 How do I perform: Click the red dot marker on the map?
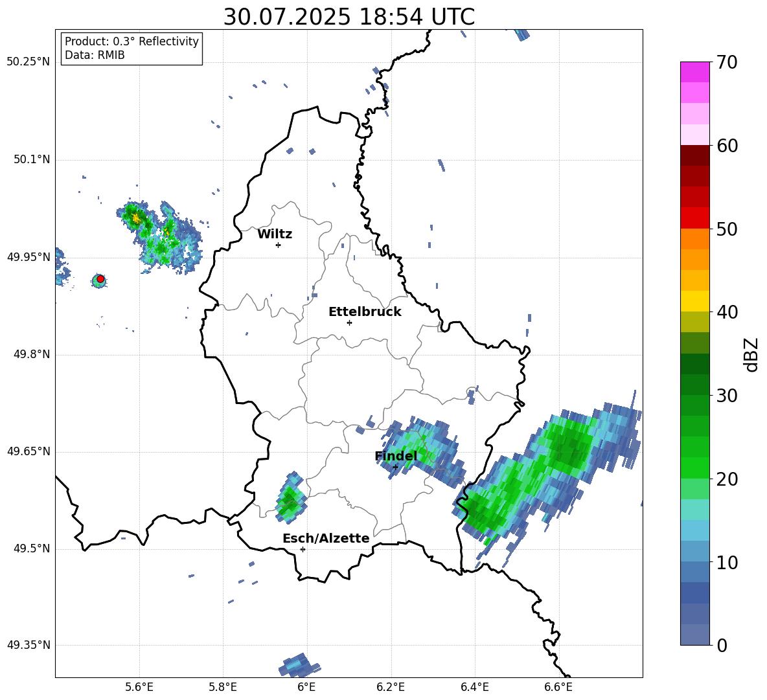coord(100,279)
